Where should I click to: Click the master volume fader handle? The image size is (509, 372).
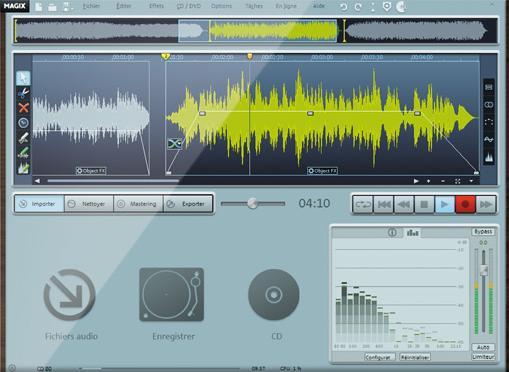(x=483, y=270)
